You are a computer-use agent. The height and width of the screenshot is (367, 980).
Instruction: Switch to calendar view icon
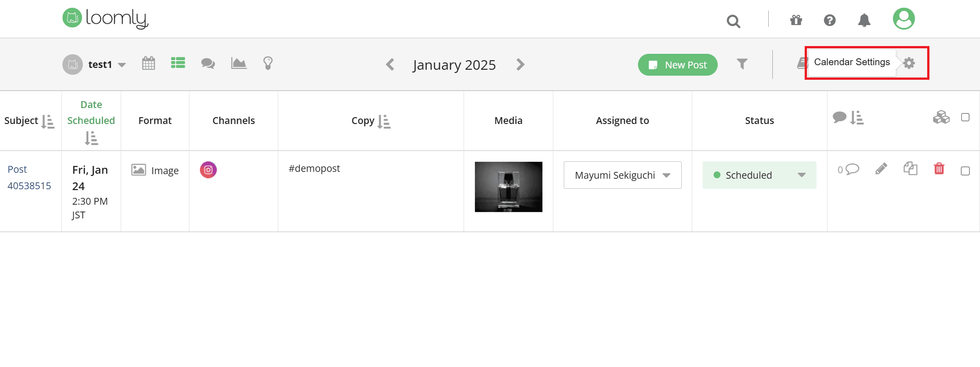pos(148,63)
